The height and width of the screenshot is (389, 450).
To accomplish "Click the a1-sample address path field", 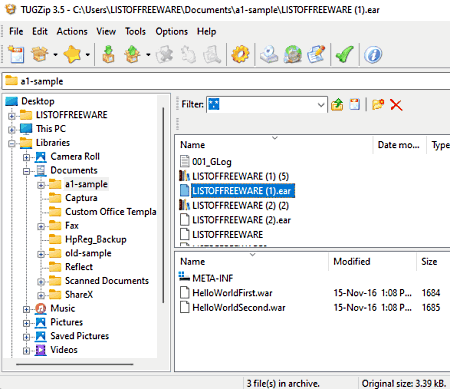I will tap(227, 81).
